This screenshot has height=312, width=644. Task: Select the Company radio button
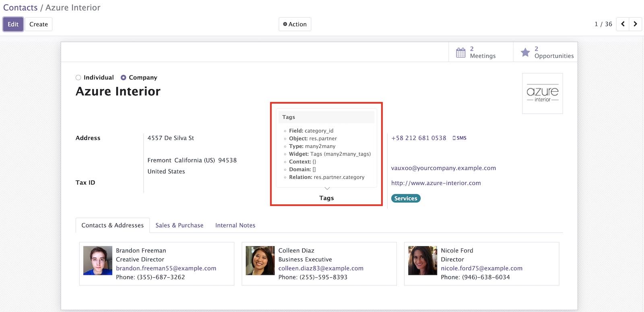point(123,77)
